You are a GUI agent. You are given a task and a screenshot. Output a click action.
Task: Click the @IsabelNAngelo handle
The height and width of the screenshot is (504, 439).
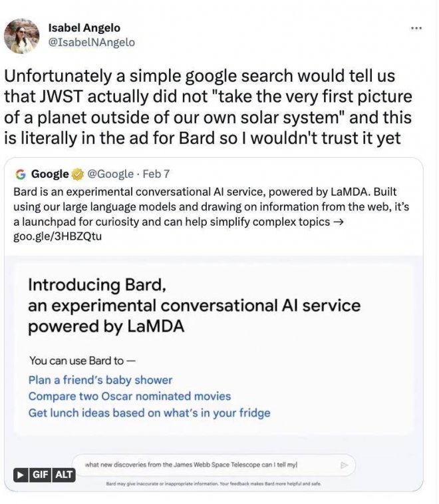tap(91, 42)
